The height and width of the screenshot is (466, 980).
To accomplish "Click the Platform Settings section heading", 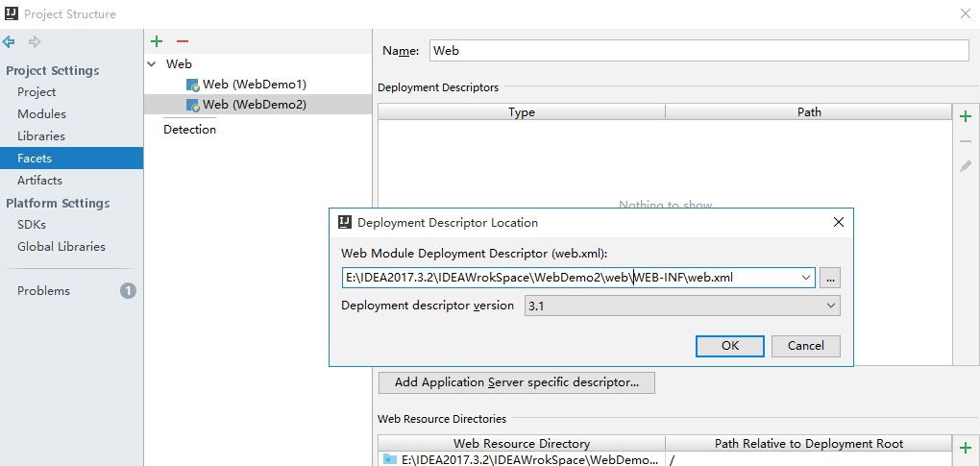I will [58, 203].
